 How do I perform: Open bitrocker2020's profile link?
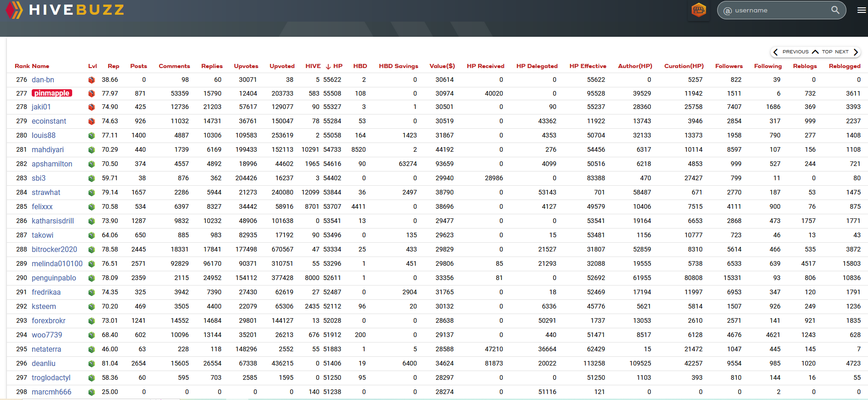click(54, 250)
